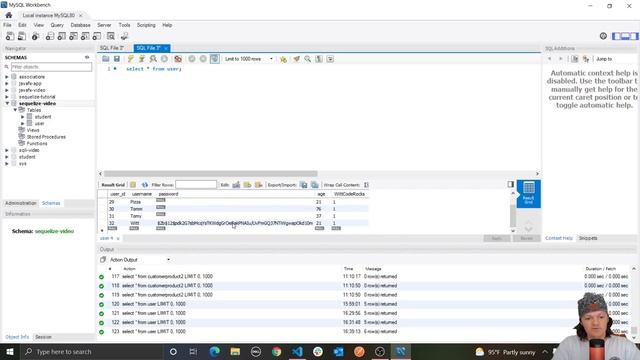
Task: Toggle invisible characters icon
Action: [319, 59]
